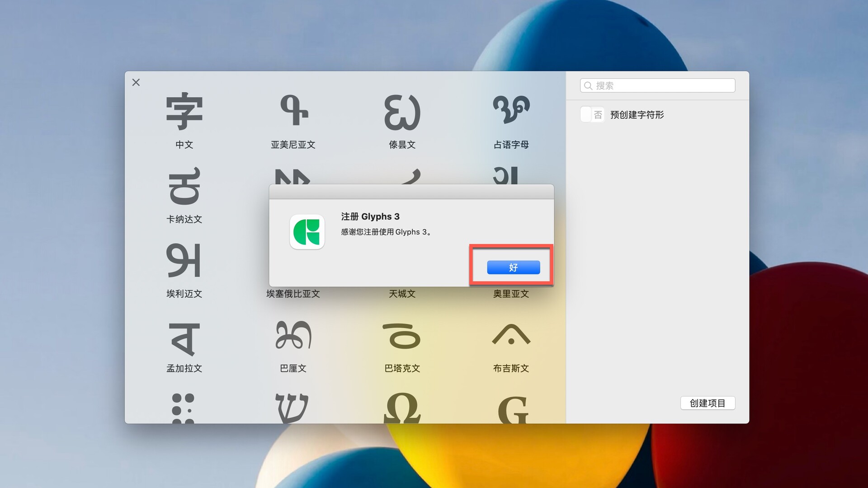The height and width of the screenshot is (488, 868).
Task: Close the script chooser with X
Action: pyautogui.click(x=136, y=82)
